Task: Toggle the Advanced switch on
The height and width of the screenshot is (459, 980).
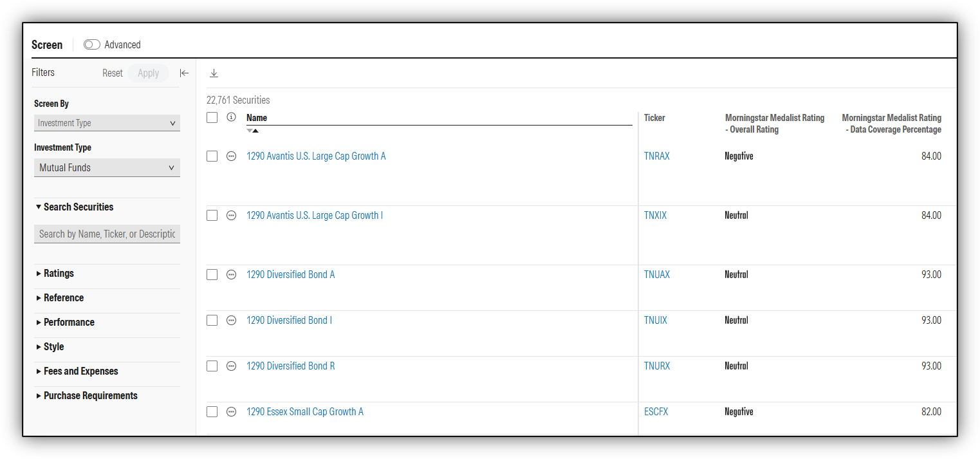Action: click(x=92, y=44)
